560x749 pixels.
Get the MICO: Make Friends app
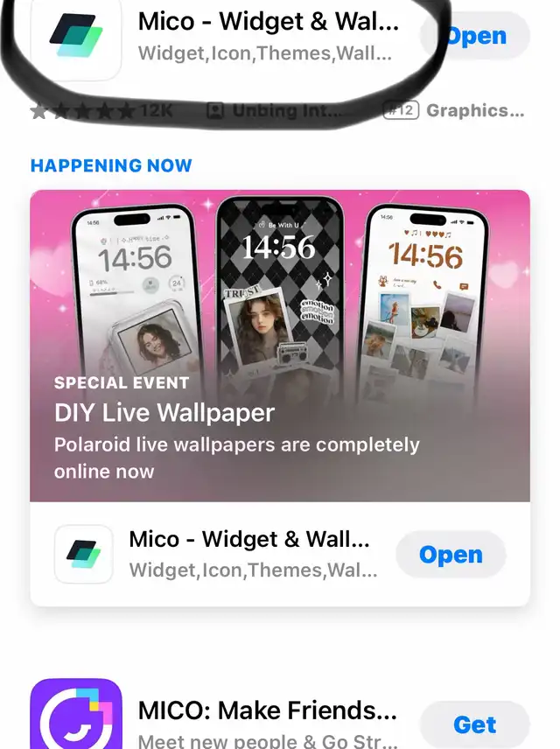point(475,724)
